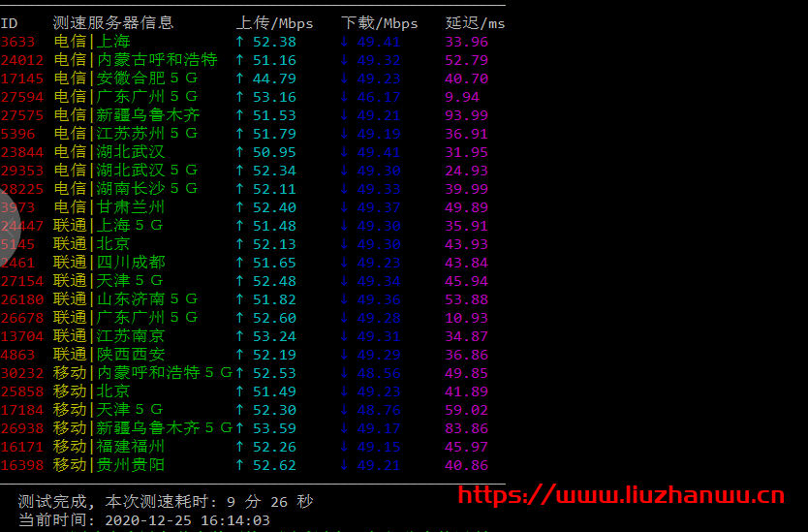This screenshot has width=808, height=532.
Task: Click the download arrow beside 46.17
Action: [344, 97]
